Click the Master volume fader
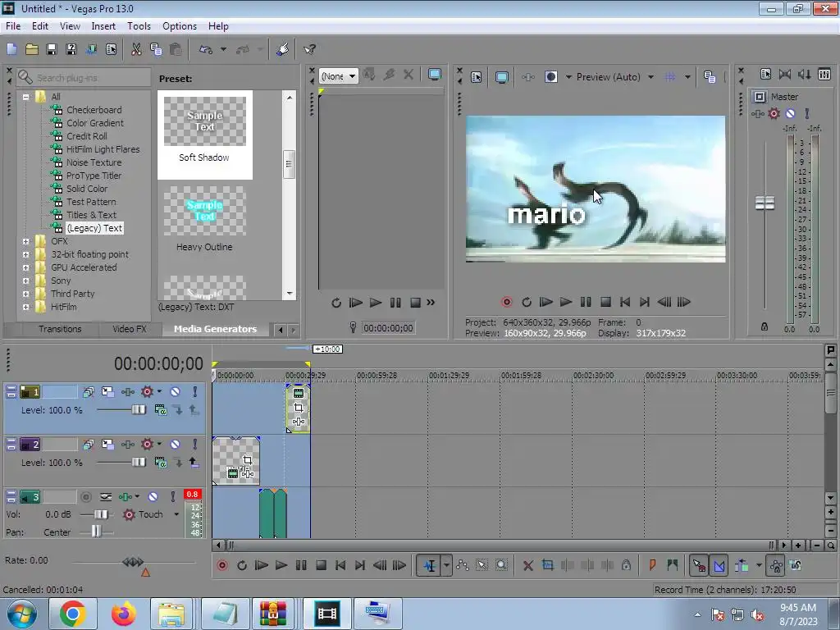This screenshot has height=630, width=840. click(765, 203)
